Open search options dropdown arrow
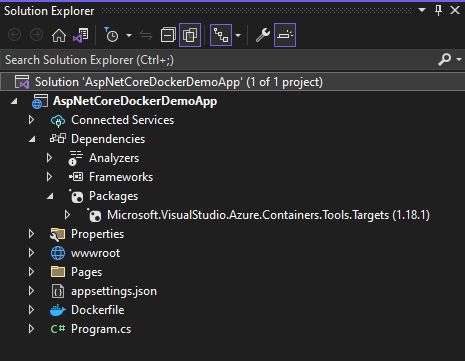Screen dimensions: 465x361 point(459,60)
